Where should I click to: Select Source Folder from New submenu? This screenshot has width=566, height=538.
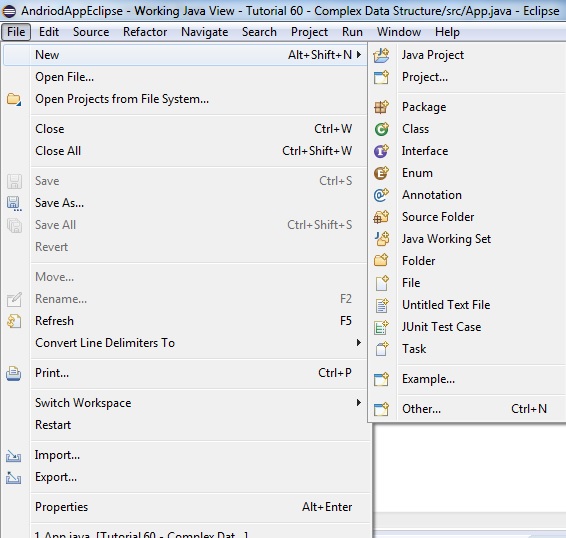pyautogui.click(x=468, y=217)
